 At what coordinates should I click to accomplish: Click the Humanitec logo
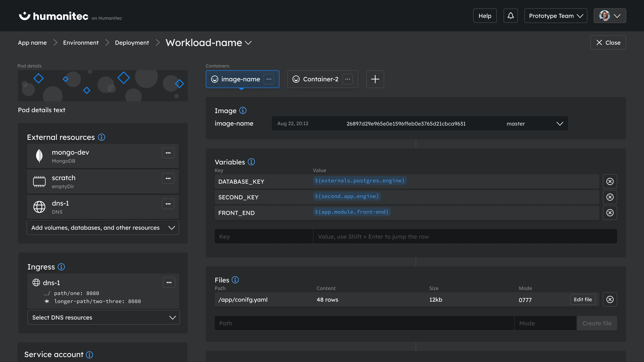[x=53, y=16]
